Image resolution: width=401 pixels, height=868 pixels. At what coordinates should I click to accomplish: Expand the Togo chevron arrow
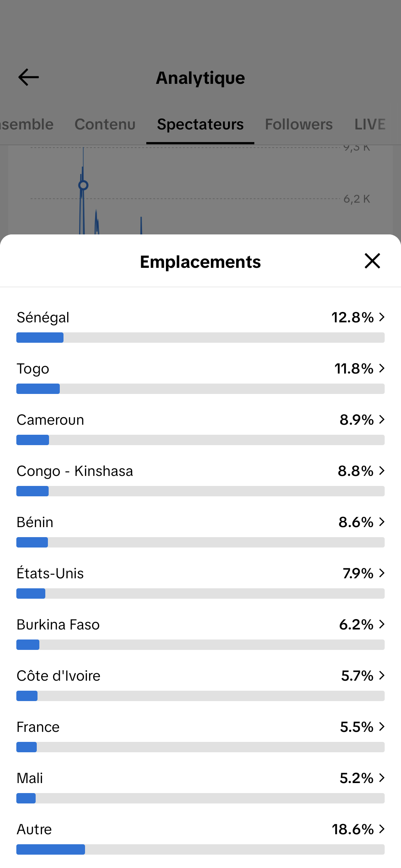(x=382, y=368)
